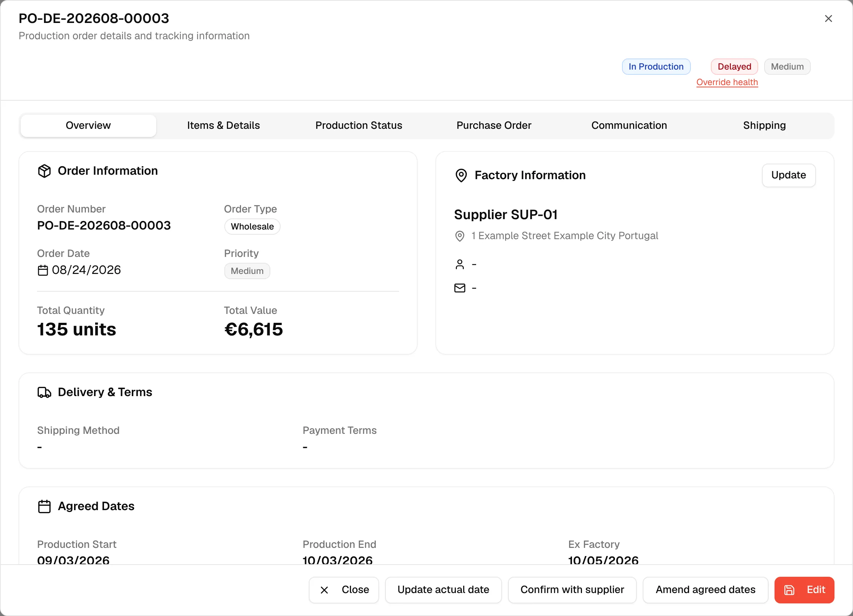Click the calendar icon beside Agreed Dates
The height and width of the screenshot is (616, 853).
[44, 506]
